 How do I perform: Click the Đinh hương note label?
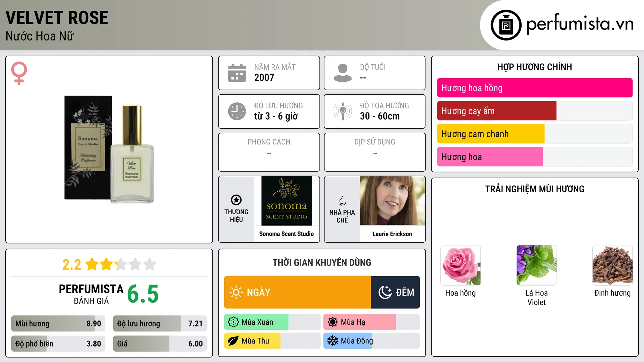coord(613,293)
